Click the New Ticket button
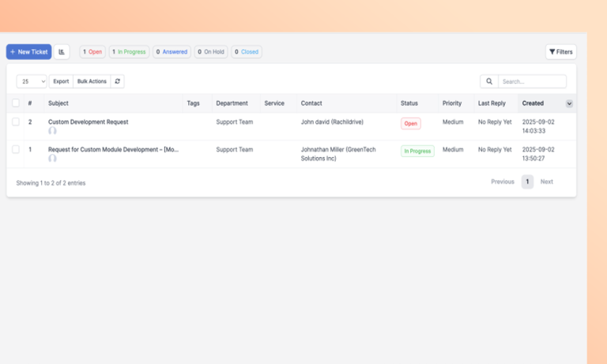The height and width of the screenshot is (364, 607). tap(28, 52)
